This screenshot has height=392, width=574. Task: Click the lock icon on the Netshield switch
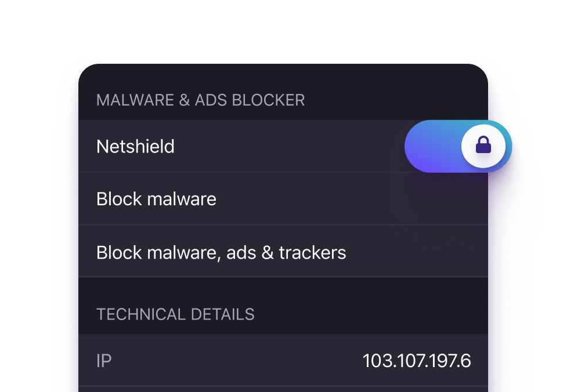point(483,147)
